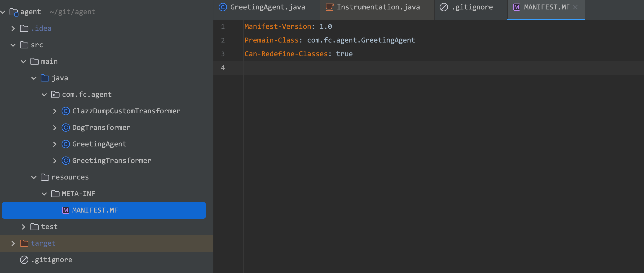Click com.fc.agent.GreetingAgent value in editor
Viewport: 644px width, 273px height.
tap(361, 40)
